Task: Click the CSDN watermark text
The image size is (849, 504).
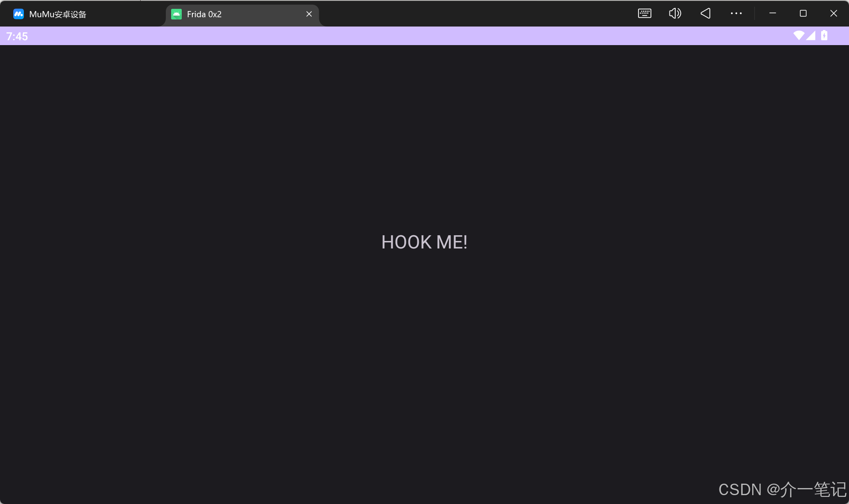Action: click(x=782, y=489)
